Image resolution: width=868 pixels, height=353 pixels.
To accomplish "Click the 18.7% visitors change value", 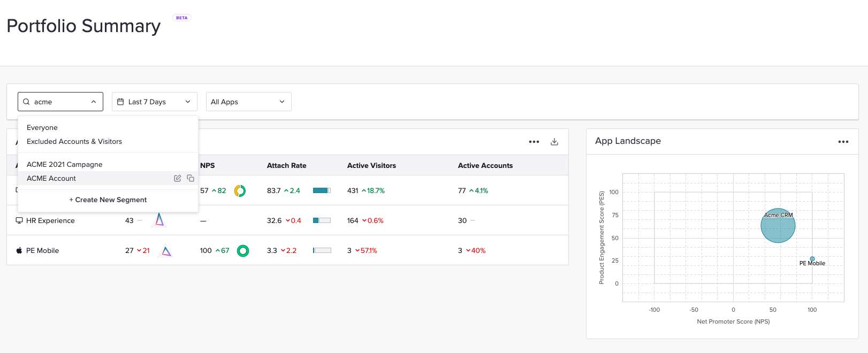I will [376, 190].
